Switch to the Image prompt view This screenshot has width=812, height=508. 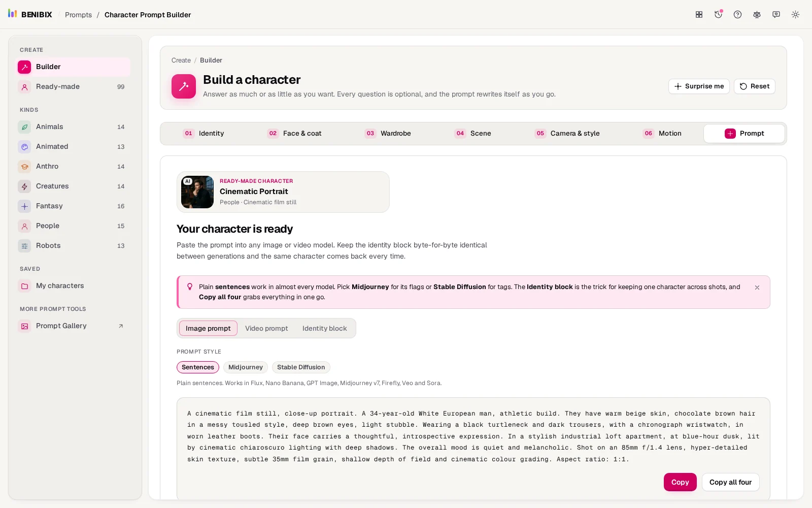coord(208,328)
